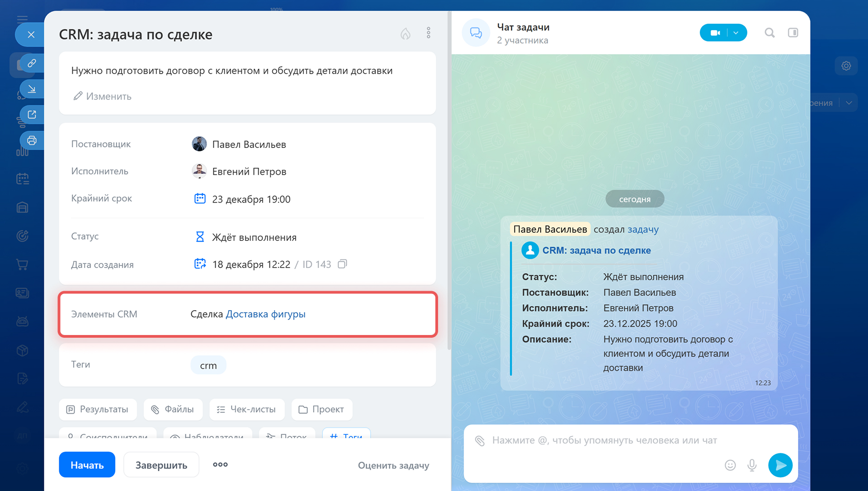Open deal link Доставка фигуры
The width and height of the screenshot is (868, 491).
265,314
